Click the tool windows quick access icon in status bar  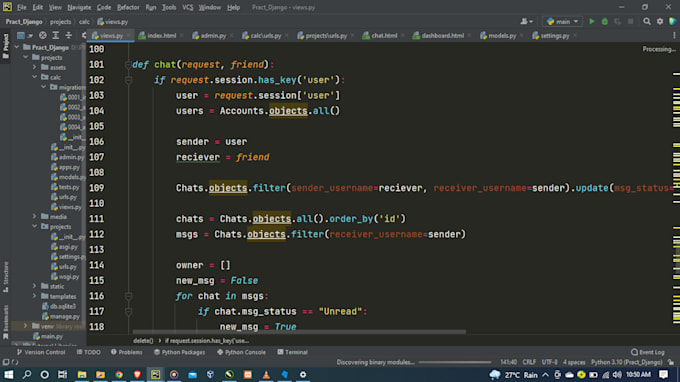(6, 362)
